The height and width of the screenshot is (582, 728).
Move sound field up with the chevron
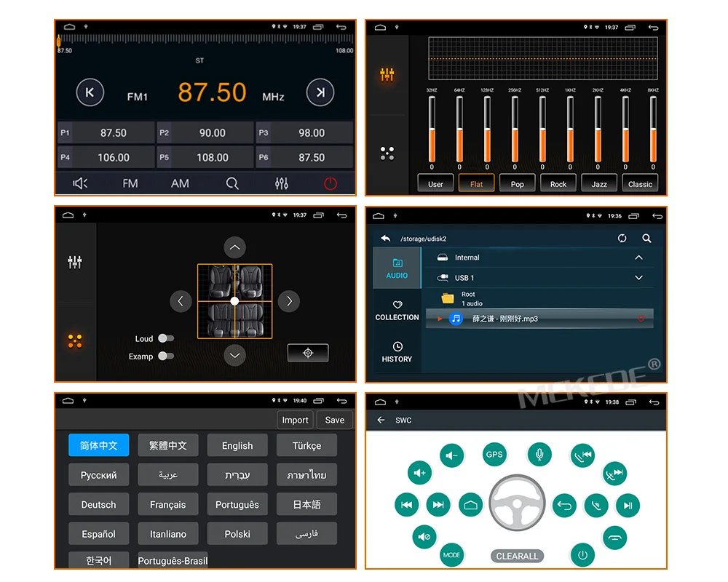pos(235,247)
